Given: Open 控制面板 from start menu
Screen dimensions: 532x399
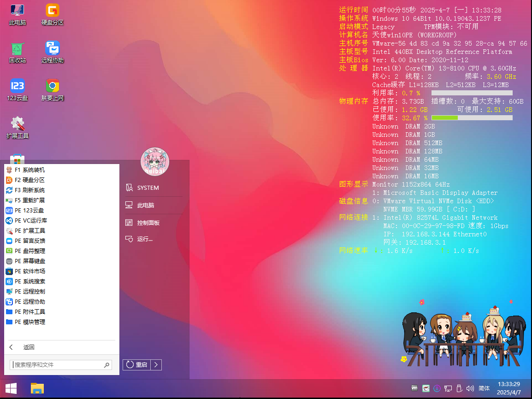Looking at the screenshot, I should pos(148,223).
